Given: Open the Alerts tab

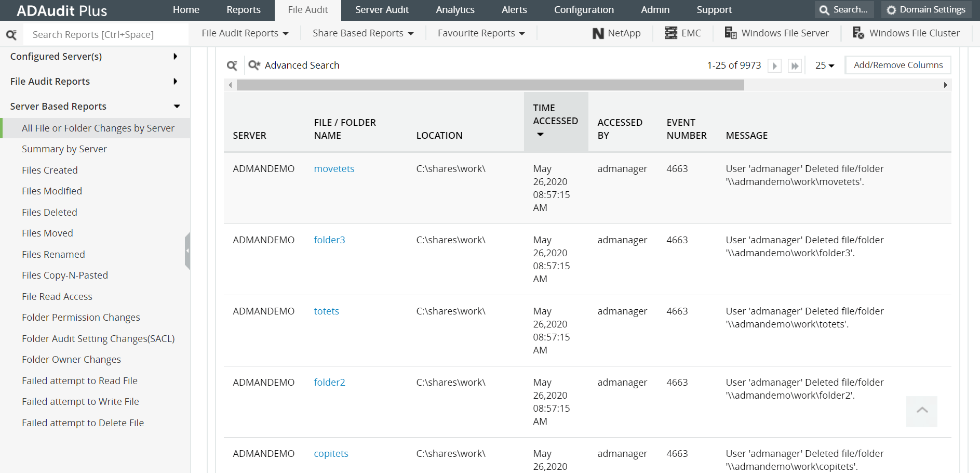Looking at the screenshot, I should point(514,10).
